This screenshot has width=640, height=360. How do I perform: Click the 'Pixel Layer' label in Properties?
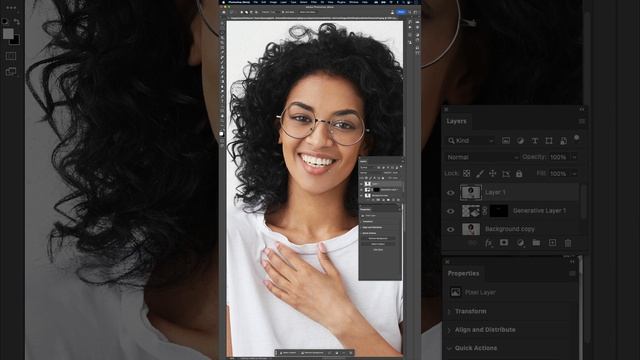tap(480, 292)
